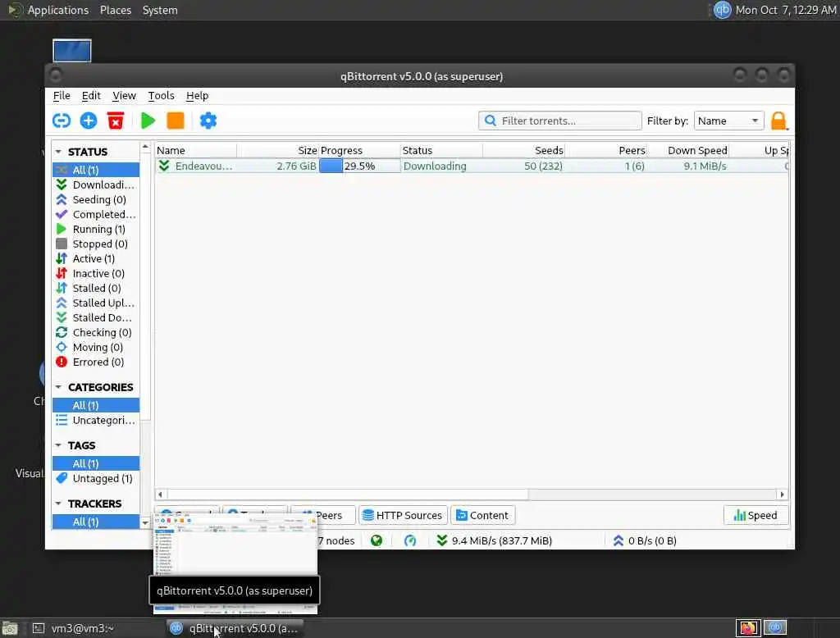Select All (1) under TRACKERS
840x638 pixels.
tap(96, 522)
